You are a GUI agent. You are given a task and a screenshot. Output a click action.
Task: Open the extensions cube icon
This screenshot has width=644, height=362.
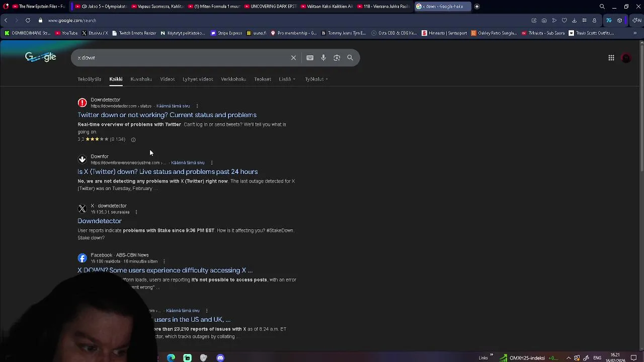pyautogui.click(x=620, y=21)
